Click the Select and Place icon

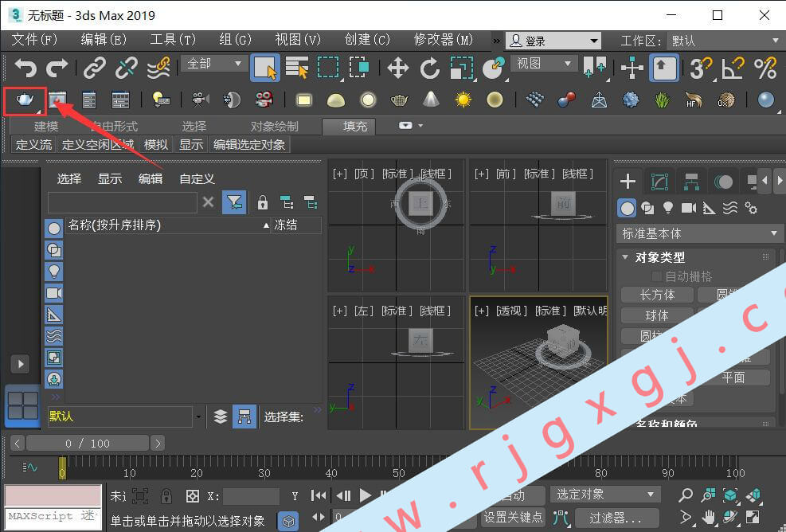(x=494, y=68)
